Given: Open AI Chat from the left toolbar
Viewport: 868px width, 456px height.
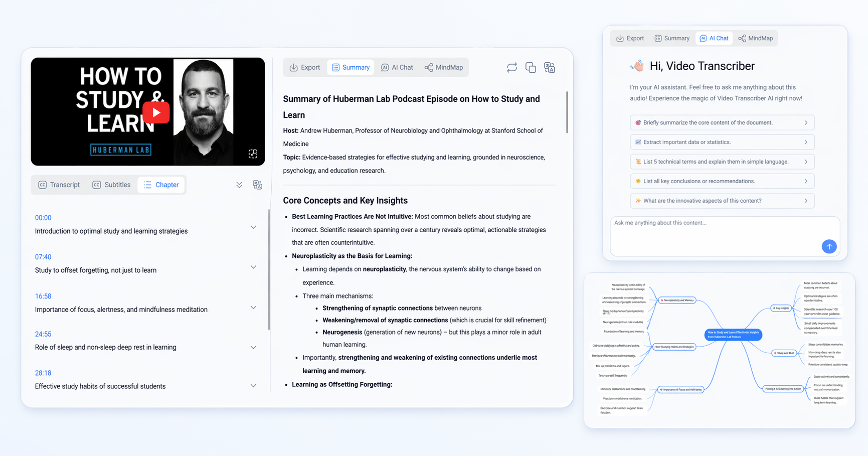Looking at the screenshot, I should pyautogui.click(x=397, y=67).
